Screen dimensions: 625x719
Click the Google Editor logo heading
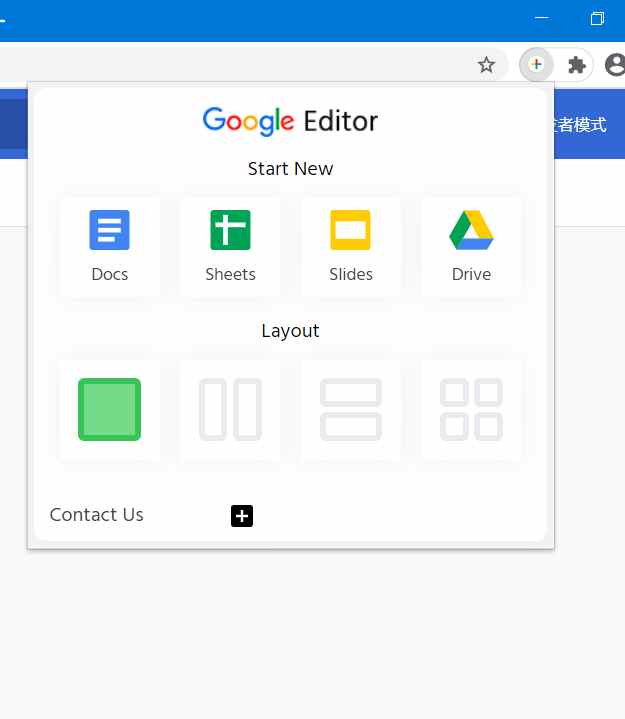point(290,121)
